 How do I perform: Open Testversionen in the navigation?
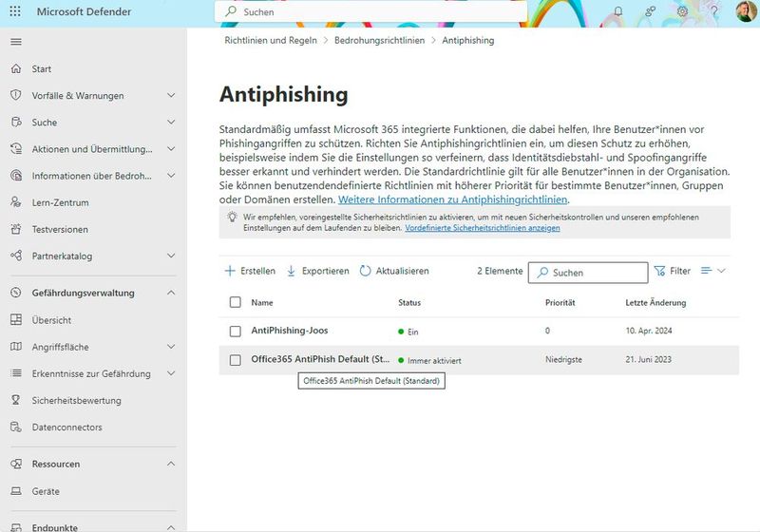coord(60,229)
